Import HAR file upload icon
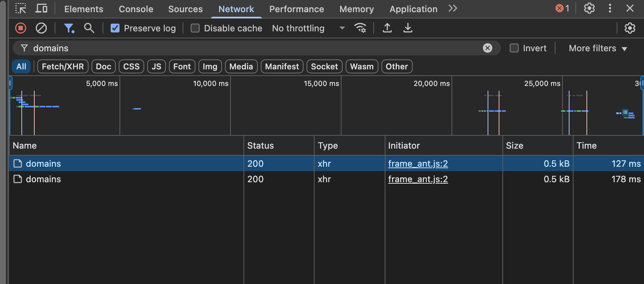Screen dimensions: 644x284 (x=387, y=28)
